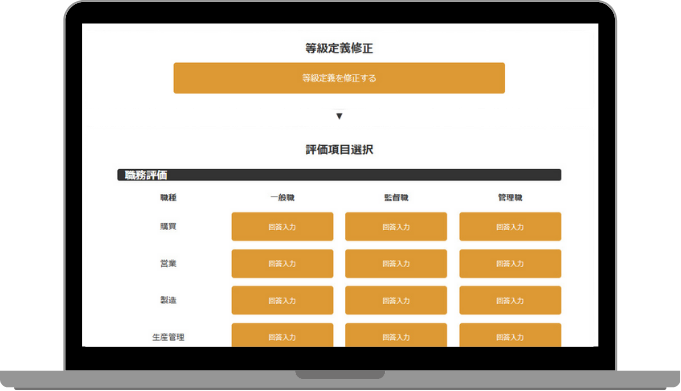Viewport: 681px width, 391px height.
Task: Click the 等級定義を修正する button
Action: coord(339,78)
